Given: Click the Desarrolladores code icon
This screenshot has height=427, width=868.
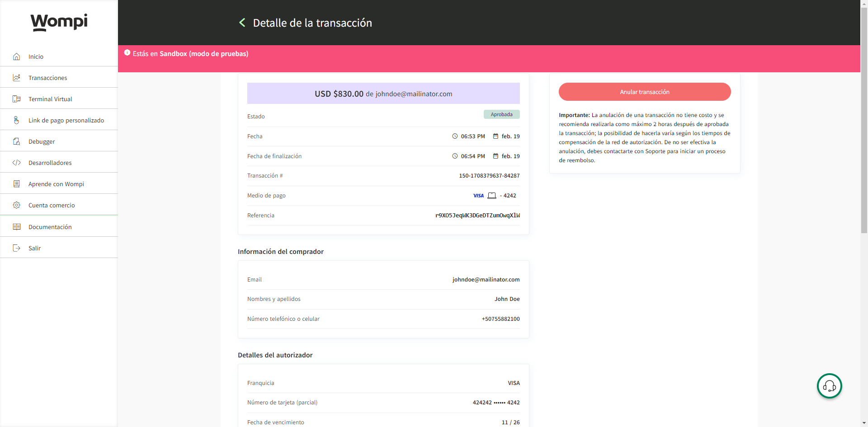Looking at the screenshot, I should [x=17, y=163].
